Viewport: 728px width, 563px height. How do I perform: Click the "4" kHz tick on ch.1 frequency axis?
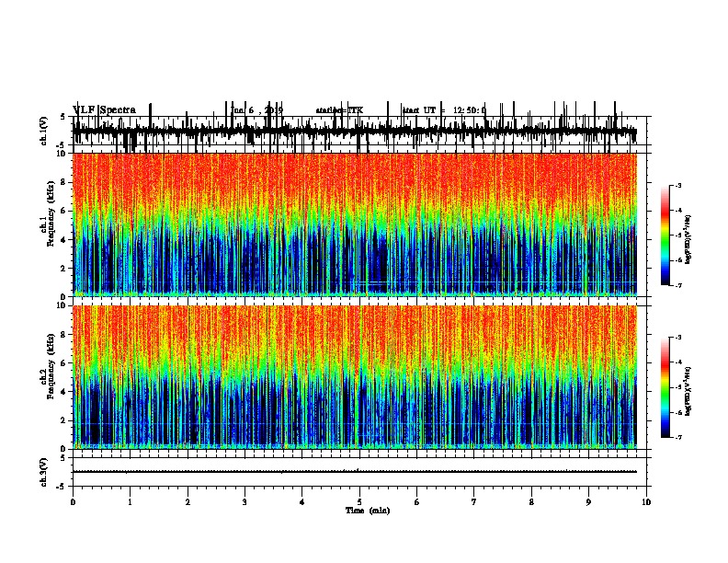click(x=64, y=240)
